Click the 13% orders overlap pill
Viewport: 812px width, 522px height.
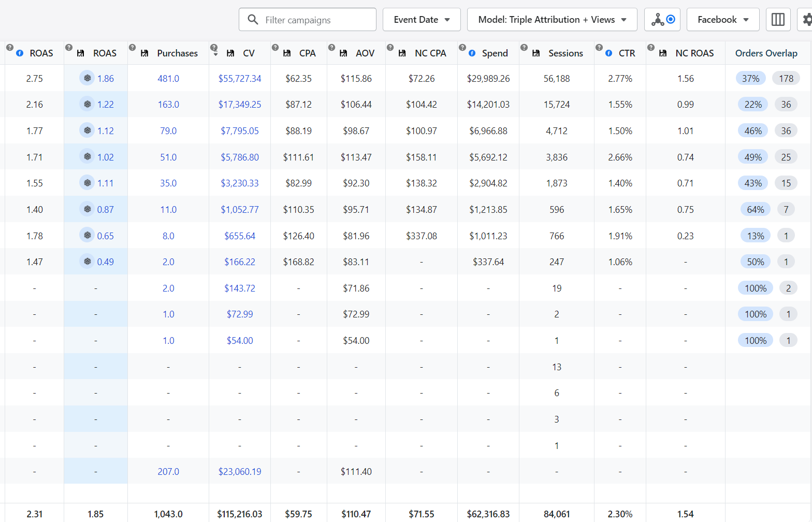[756, 236]
